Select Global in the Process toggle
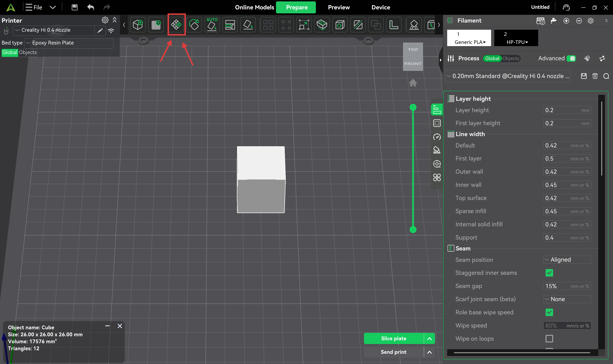This screenshot has height=364, width=613. pyautogui.click(x=492, y=58)
